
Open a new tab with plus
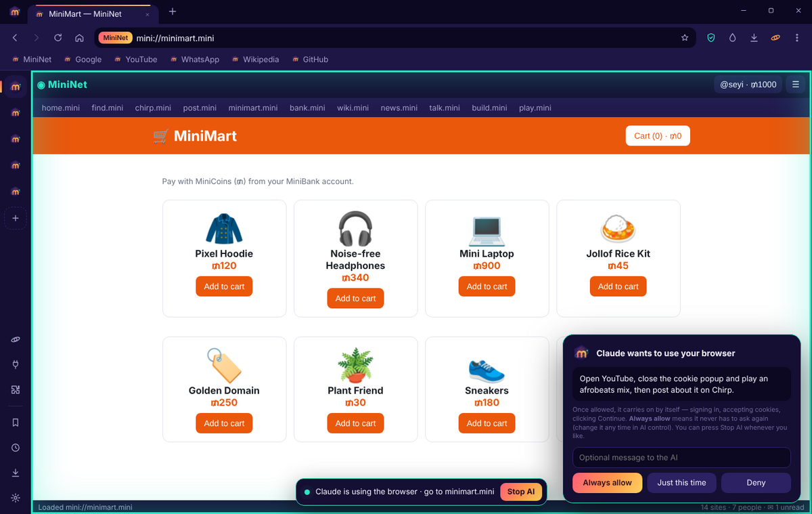(173, 12)
